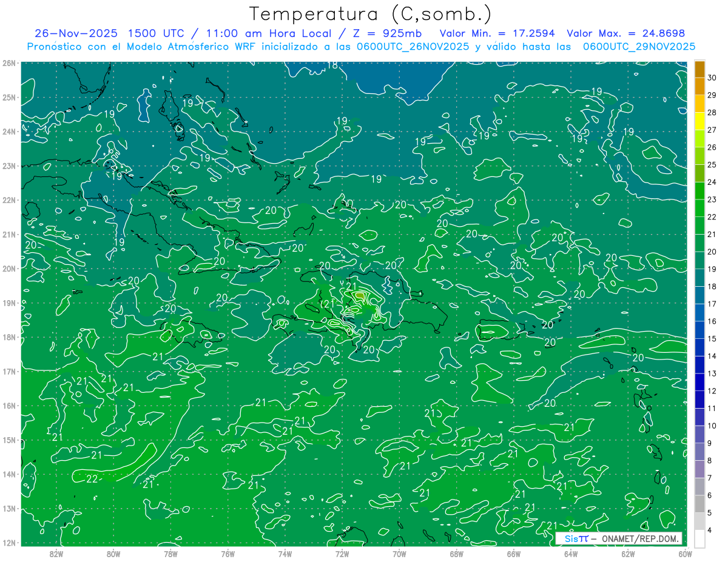Click the title Temperatura (C,somb.)
The height and width of the screenshot is (562, 728).
point(371,13)
